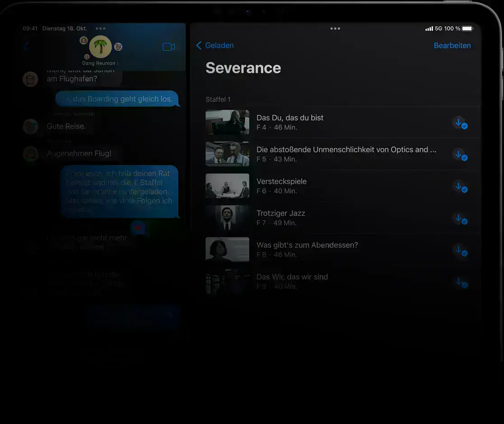Tap downloaded icon for Was gibt's zum Abendessen?

pyautogui.click(x=460, y=250)
